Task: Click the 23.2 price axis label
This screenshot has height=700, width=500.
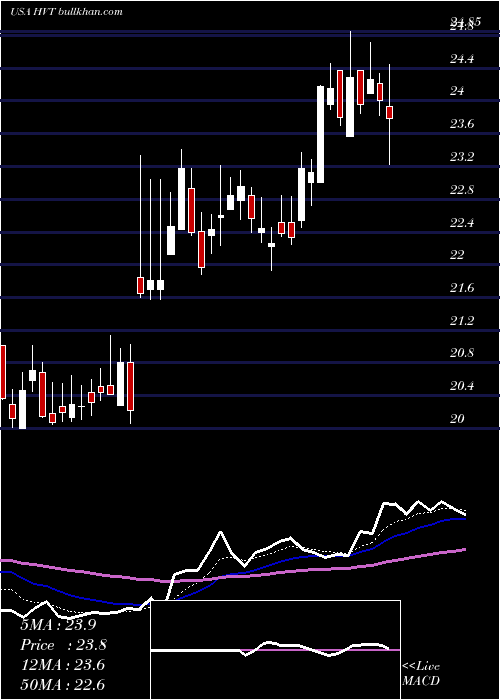Action: 462,157
